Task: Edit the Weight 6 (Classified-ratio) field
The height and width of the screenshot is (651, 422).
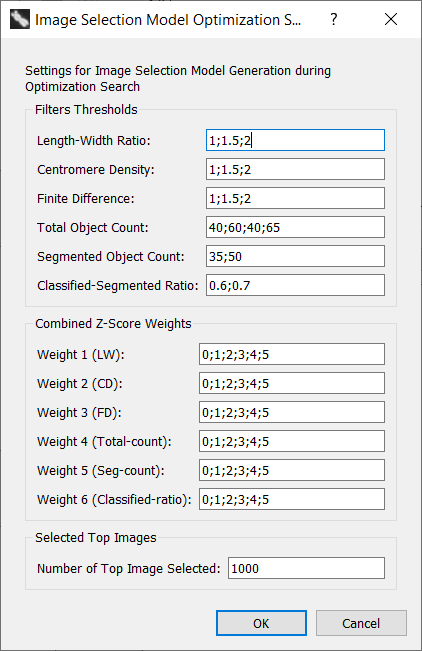Action: (292, 499)
